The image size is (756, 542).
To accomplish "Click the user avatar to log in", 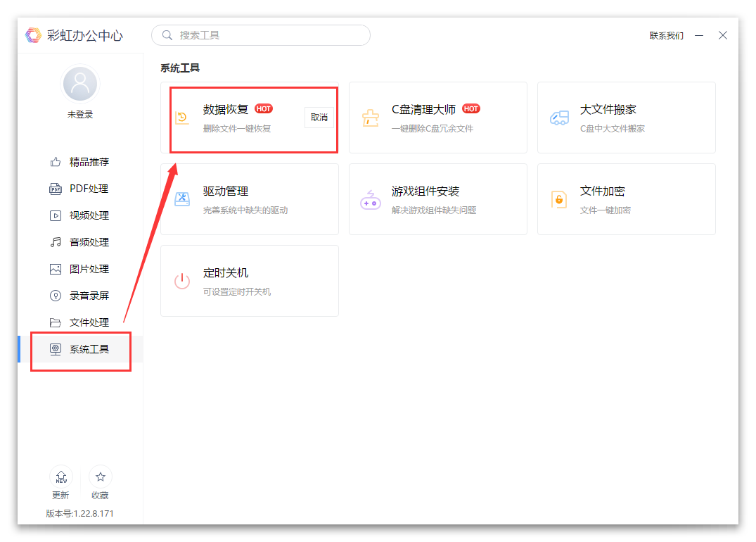I will pos(79,83).
